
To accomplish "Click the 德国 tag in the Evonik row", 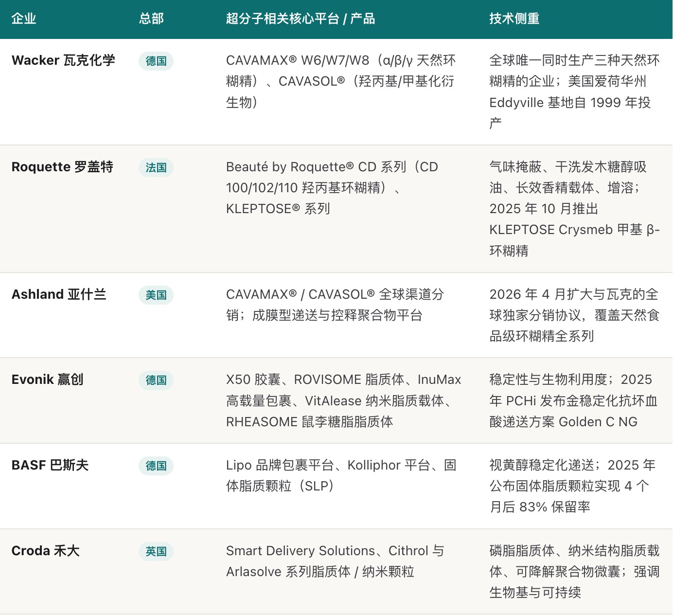I will point(156,380).
